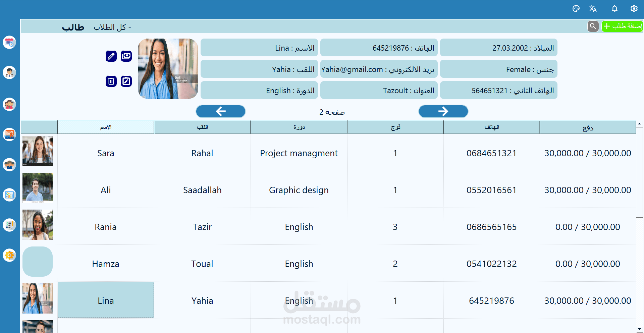
Task: Open the orange gear settings sidebar icon
Action: [9, 255]
